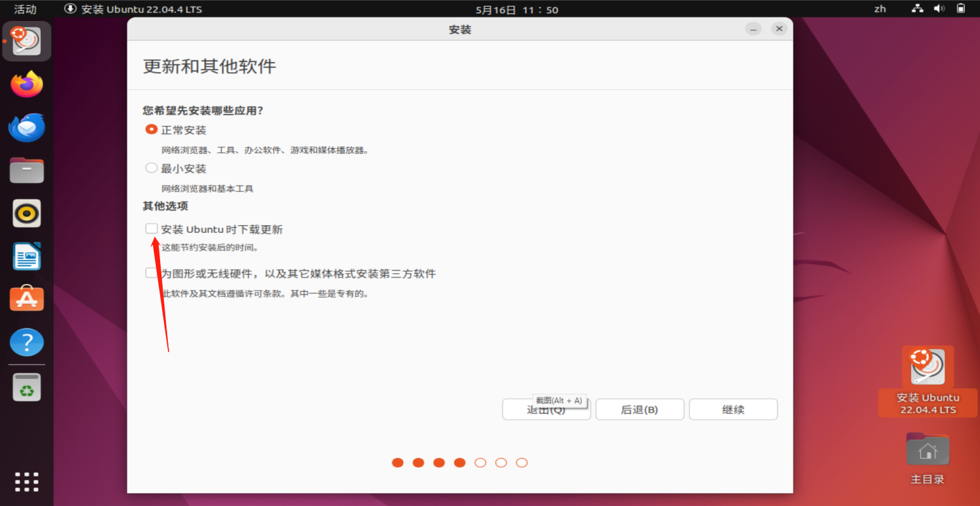Minimize the 安装 installer window

click(754, 29)
